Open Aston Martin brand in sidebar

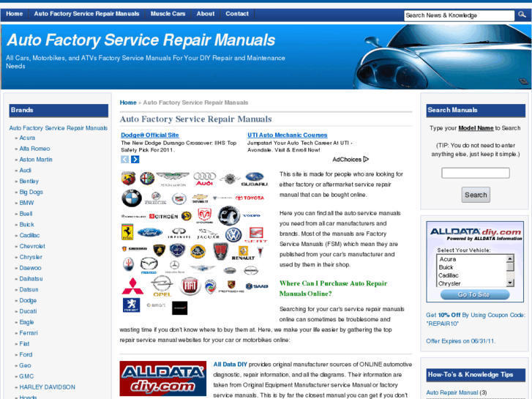point(36,160)
